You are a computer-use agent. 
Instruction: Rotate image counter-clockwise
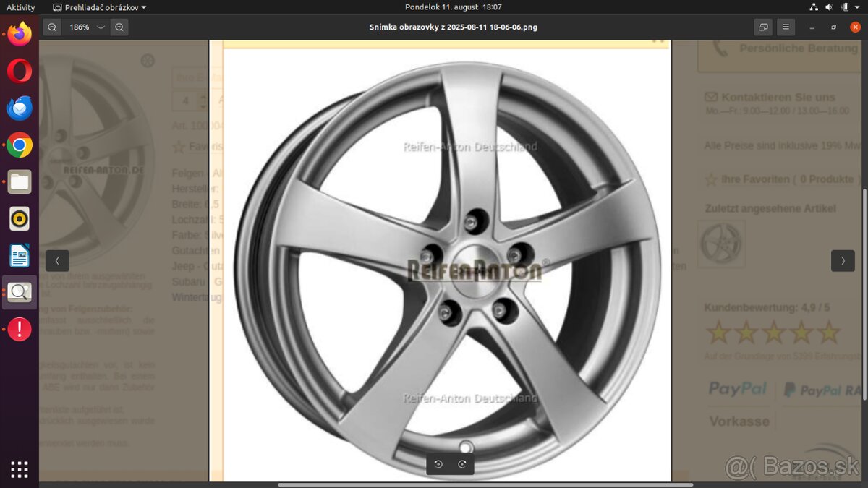(x=438, y=464)
